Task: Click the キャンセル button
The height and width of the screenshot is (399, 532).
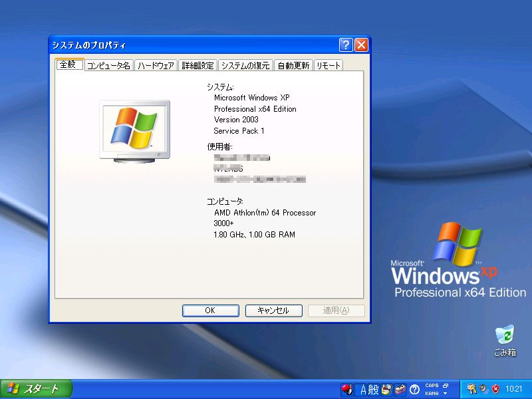Action: 273,311
